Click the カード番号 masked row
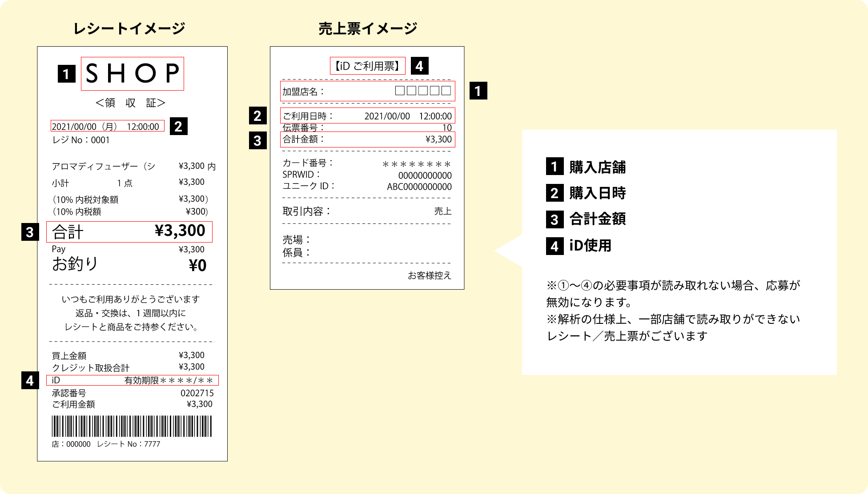The width and height of the screenshot is (868, 494). (x=367, y=163)
